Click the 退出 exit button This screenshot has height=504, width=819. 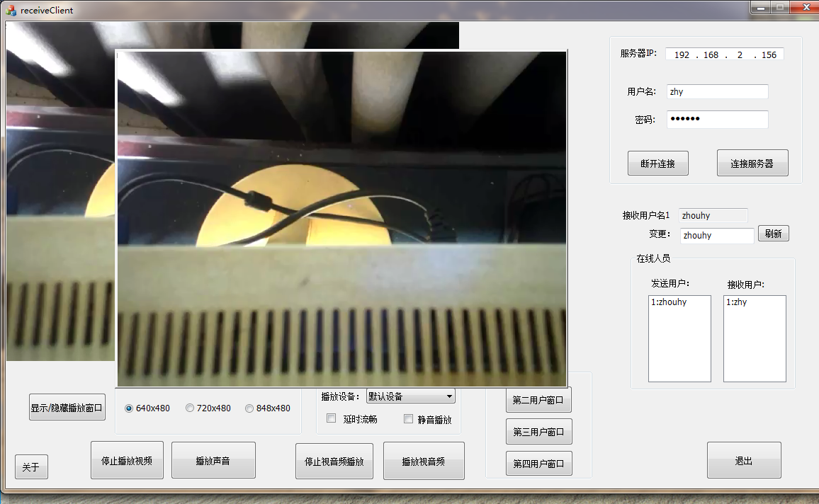click(x=743, y=461)
